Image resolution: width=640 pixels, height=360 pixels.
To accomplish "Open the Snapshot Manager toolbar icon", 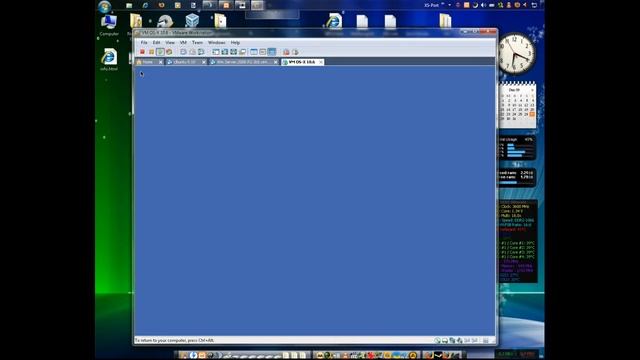I will pos(201,52).
